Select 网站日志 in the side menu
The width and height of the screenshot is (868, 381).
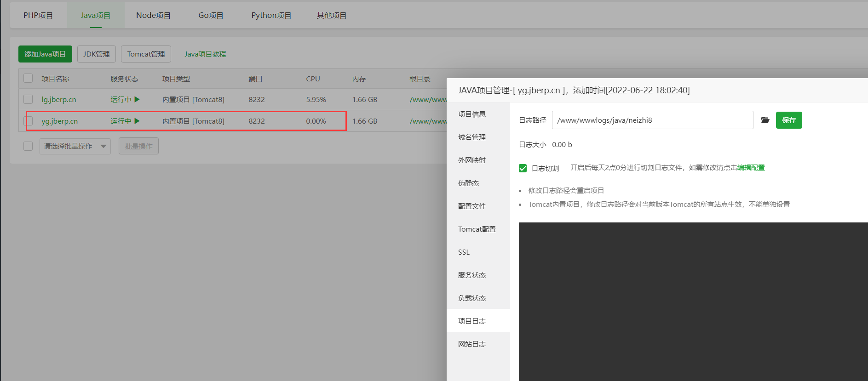(471, 344)
